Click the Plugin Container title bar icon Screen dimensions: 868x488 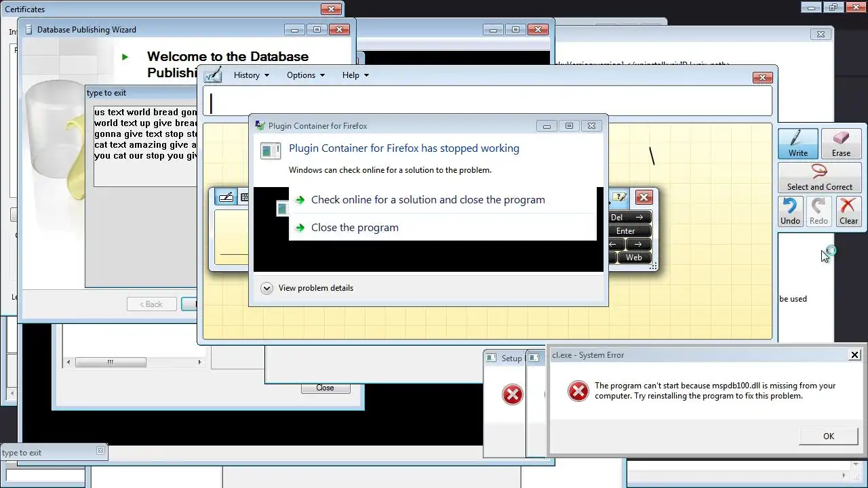[x=260, y=126]
